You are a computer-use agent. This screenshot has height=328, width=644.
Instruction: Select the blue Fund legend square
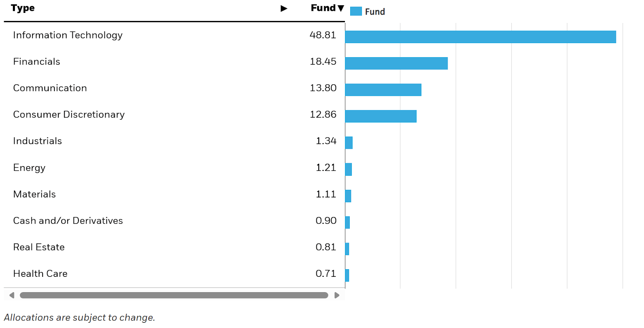tap(355, 11)
